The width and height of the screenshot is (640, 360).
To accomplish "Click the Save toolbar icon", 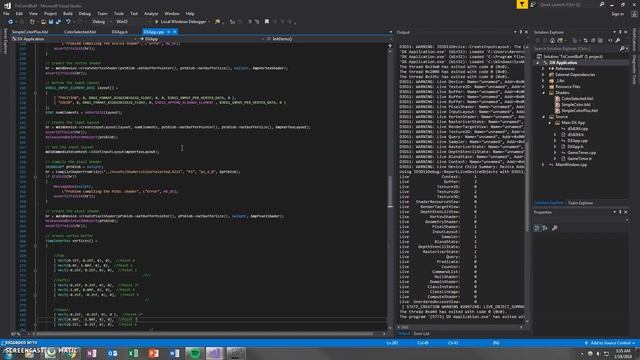I will pyautogui.click(x=51, y=22).
